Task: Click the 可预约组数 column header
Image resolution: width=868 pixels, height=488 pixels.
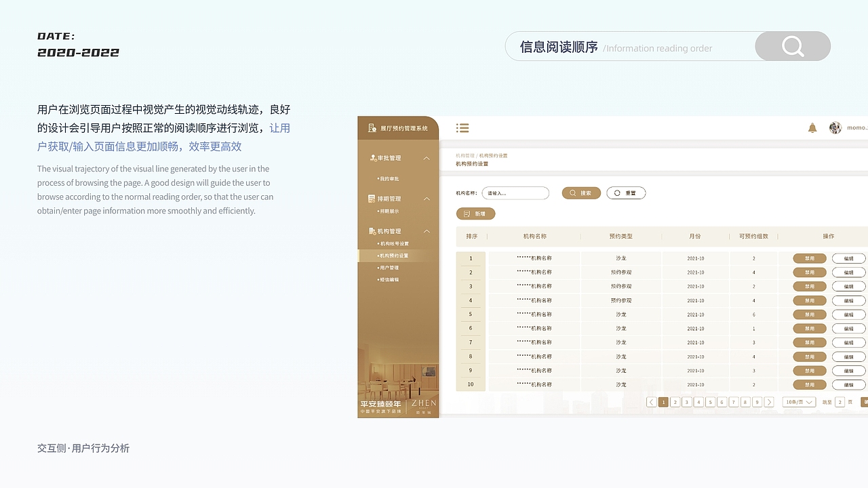Action: coord(753,237)
